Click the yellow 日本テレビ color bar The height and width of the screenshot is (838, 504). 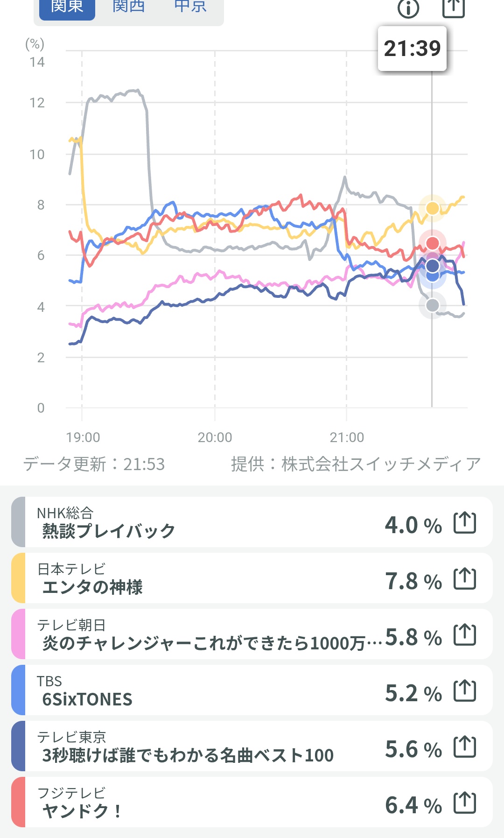18,578
